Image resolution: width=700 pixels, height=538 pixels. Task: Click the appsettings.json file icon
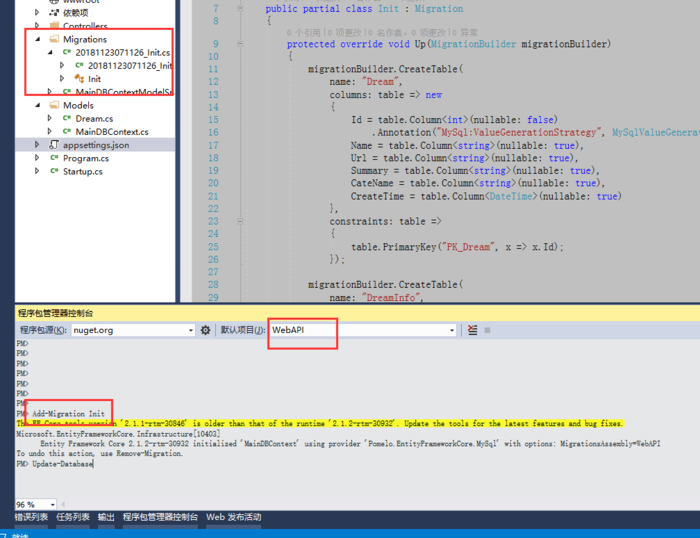54,145
